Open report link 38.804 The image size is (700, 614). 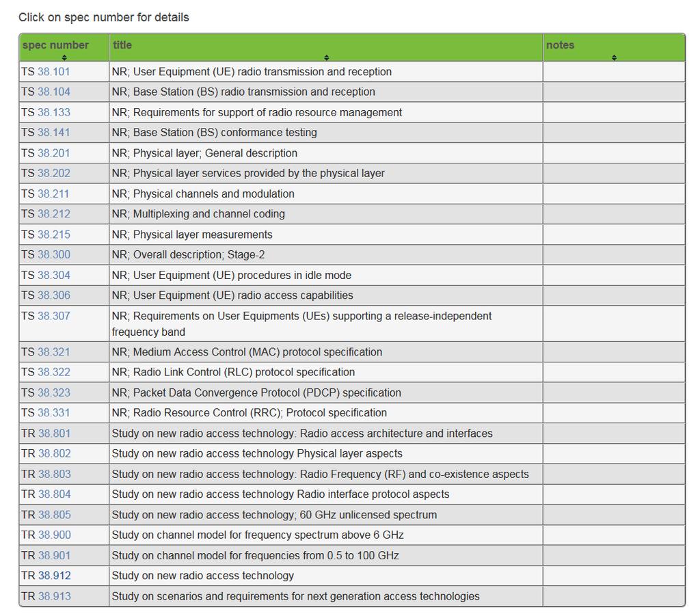coord(55,494)
